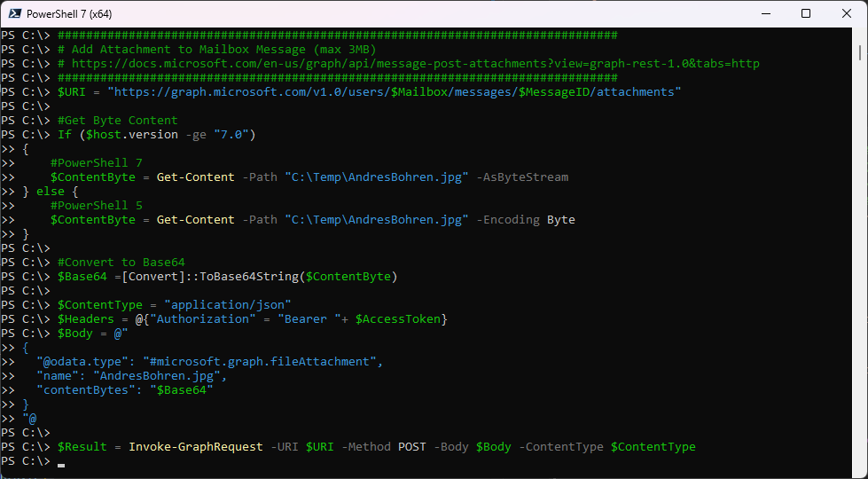Viewport: 868px width, 479px height.
Task: Close the PowerShell 7 window
Action: [847, 14]
